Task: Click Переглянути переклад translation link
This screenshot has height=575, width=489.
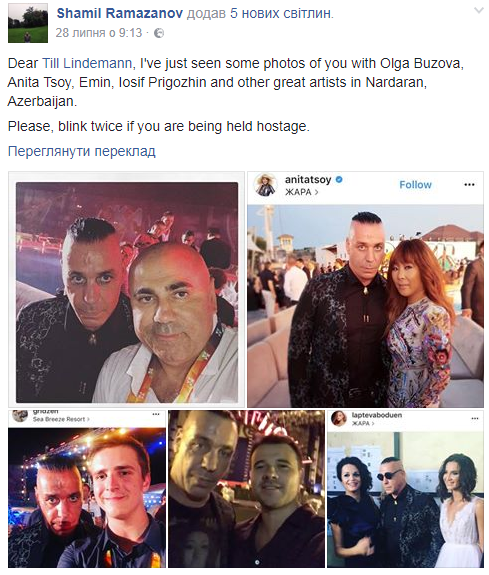Action: (x=82, y=151)
